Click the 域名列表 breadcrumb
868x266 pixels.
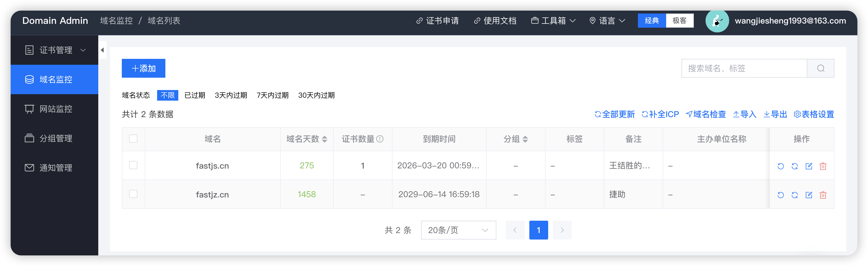[164, 21]
